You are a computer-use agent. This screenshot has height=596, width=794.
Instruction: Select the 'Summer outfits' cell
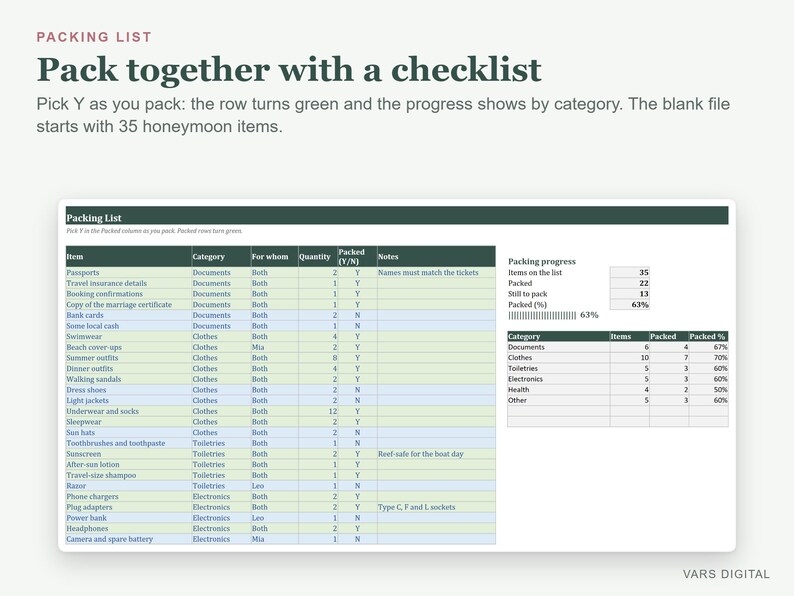coord(129,357)
